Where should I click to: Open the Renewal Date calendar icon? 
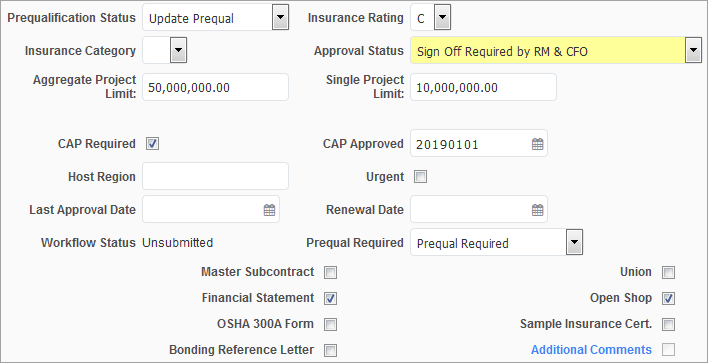coord(537,210)
